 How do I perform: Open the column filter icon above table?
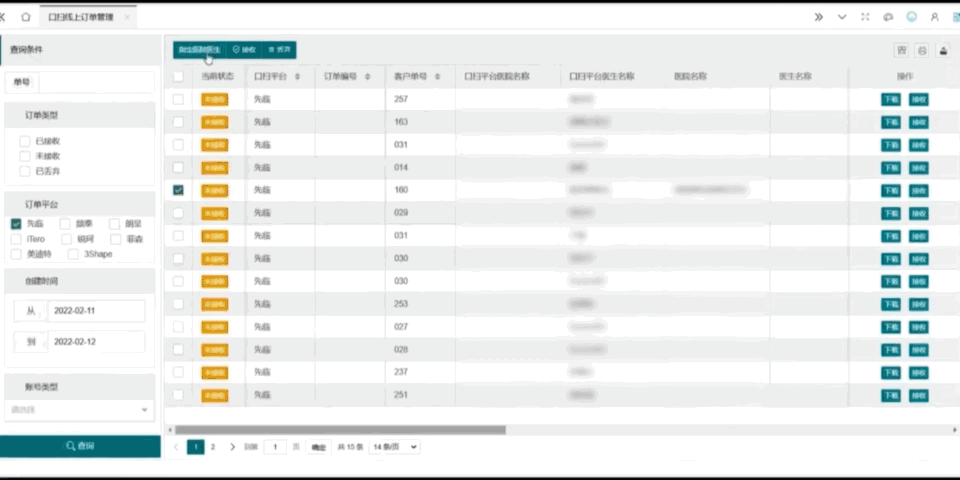tap(901, 50)
